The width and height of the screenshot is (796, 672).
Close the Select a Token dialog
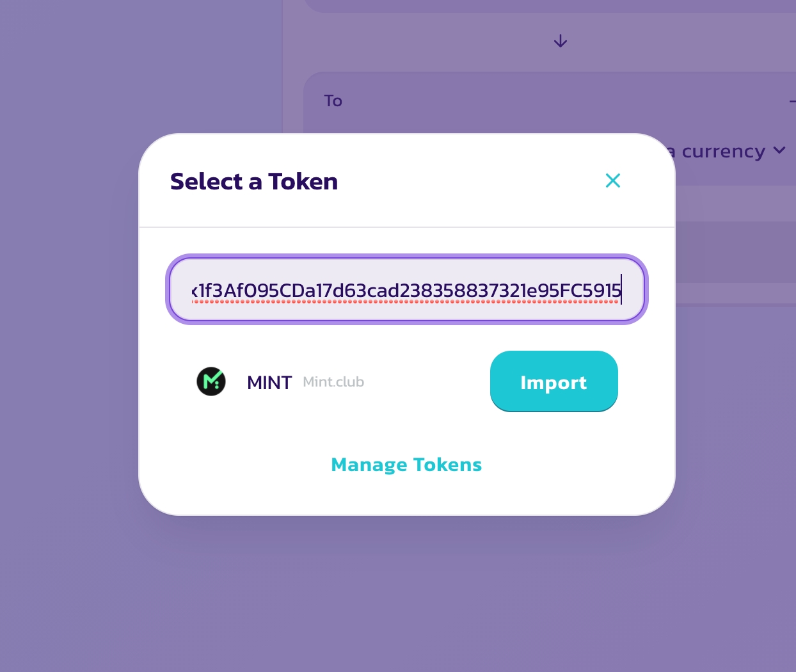tap(612, 181)
